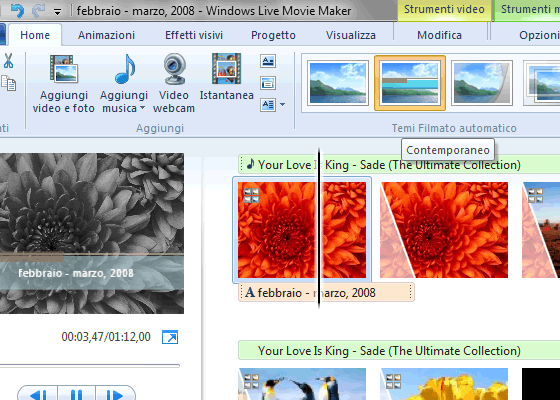Click Aggiungi video e foto
This screenshot has width=560, height=400.
(64, 84)
